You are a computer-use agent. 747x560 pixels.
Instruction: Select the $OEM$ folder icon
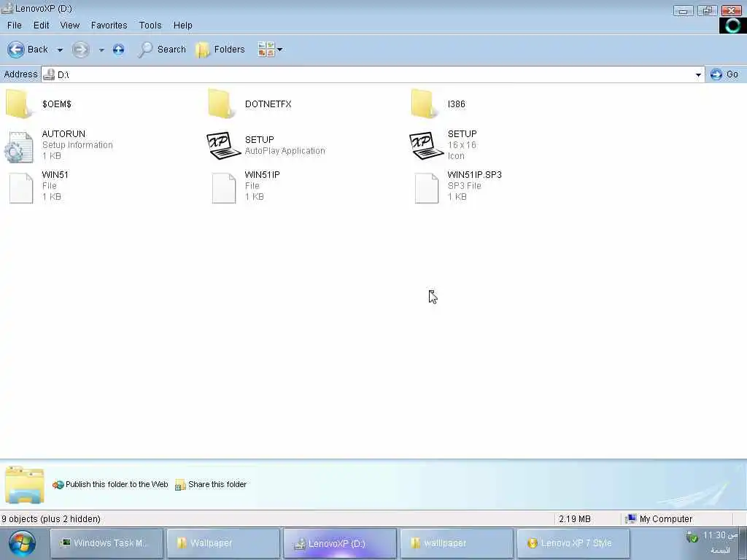click(19, 104)
